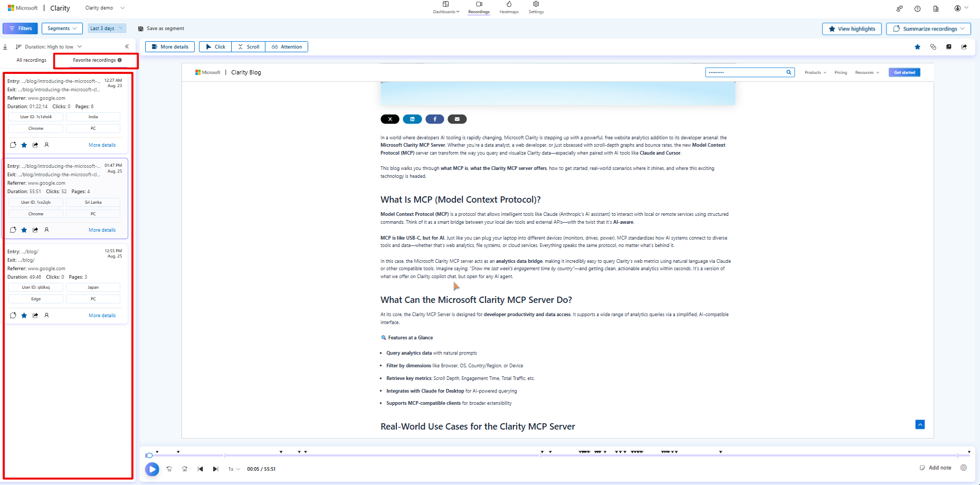980x485 pixels.
Task: Share the Japan recording
Action: tap(35, 315)
